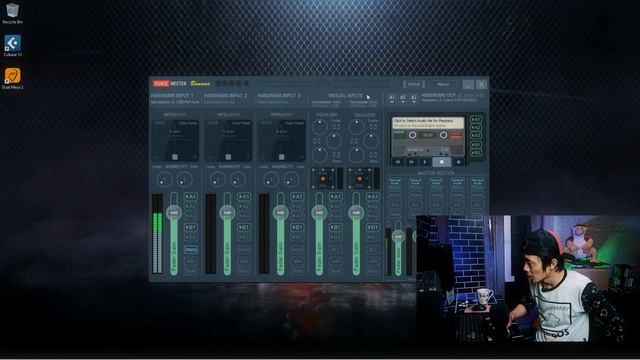Image resolution: width=640 pixels, height=360 pixels.
Task: Toggle A1 routing on Hardware Input 3
Action: point(298,196)
